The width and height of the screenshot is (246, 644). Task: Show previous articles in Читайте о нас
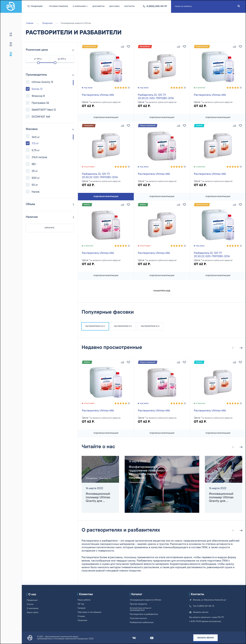pos(233,447)
